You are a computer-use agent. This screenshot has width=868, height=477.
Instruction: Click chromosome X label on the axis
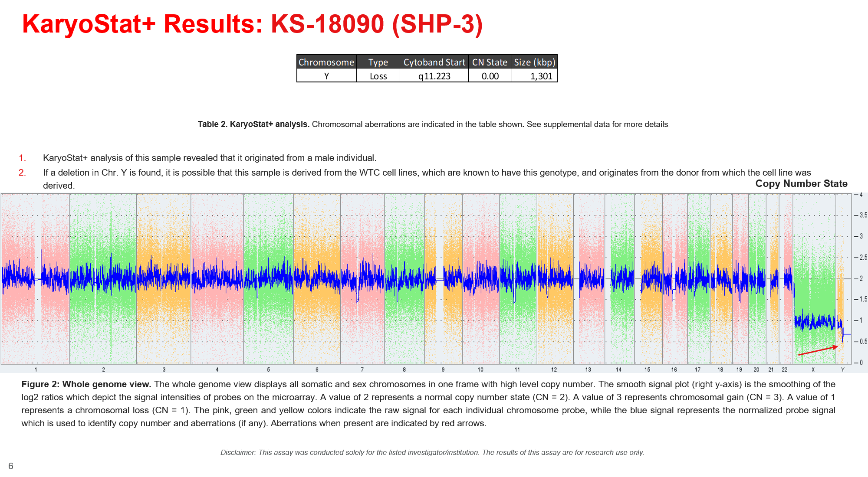tap(813, 369)
